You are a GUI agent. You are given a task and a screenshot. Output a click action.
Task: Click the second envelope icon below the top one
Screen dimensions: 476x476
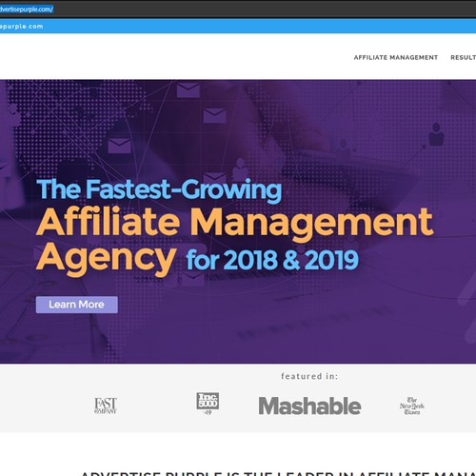214,115
